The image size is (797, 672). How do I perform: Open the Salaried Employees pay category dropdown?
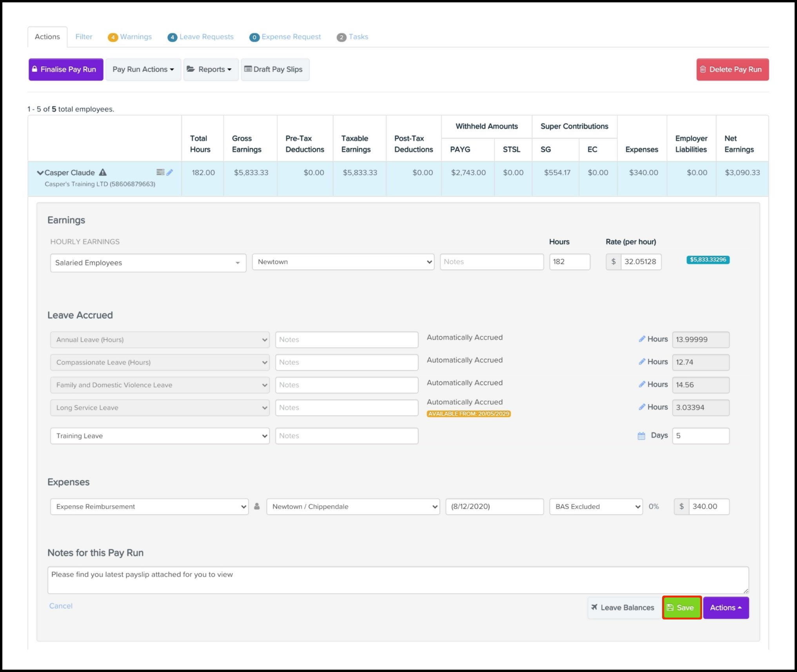148,263
